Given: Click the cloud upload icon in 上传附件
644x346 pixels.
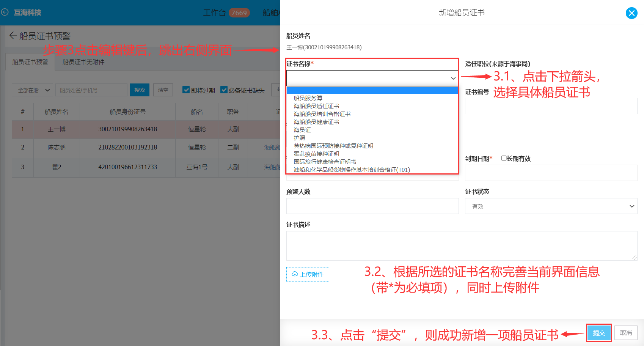Looking at the screenshot, I should click(295, 274).
